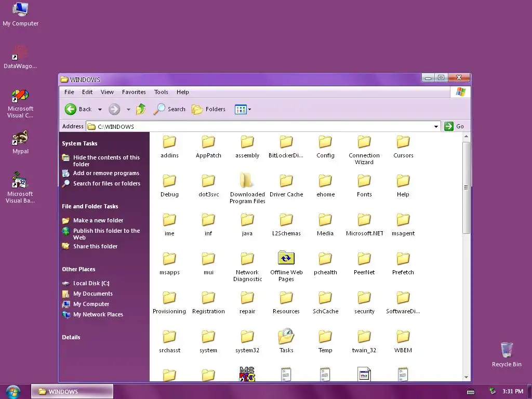Go to Local Disk (C:)
The height and width of the screenshot is (399, 532).
(x=86, y=283)
